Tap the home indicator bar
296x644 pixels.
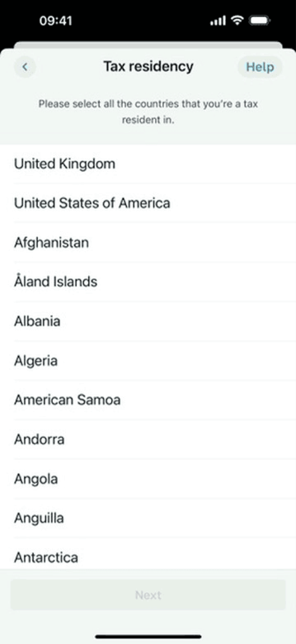148,636
